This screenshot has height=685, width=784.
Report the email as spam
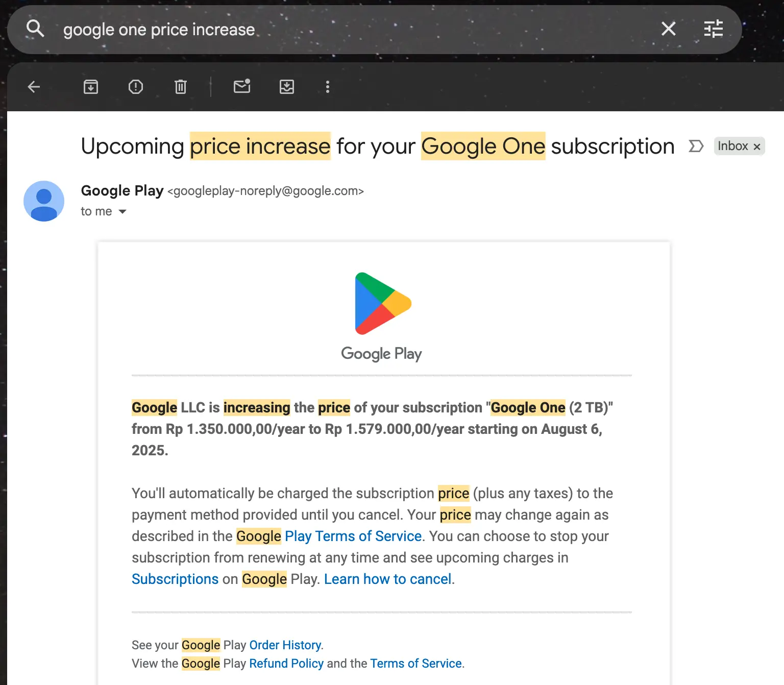click(135, 87)
